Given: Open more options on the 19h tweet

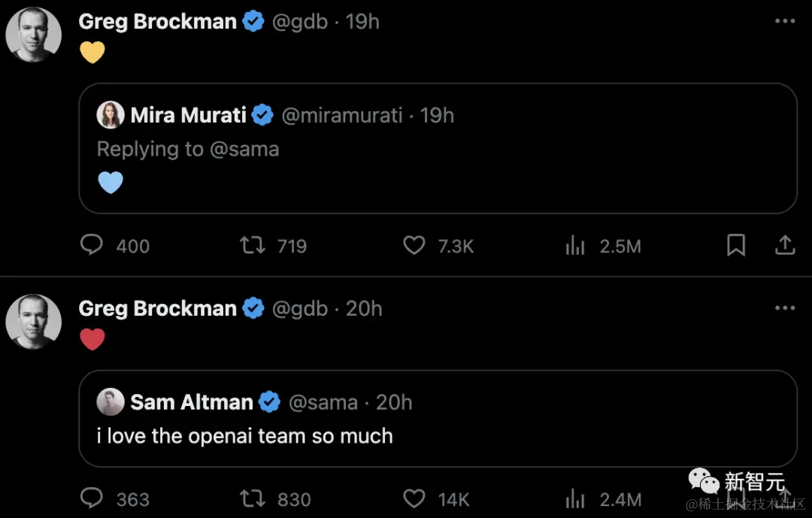Looking at the screenshot, I should click(x=785, y=21).
